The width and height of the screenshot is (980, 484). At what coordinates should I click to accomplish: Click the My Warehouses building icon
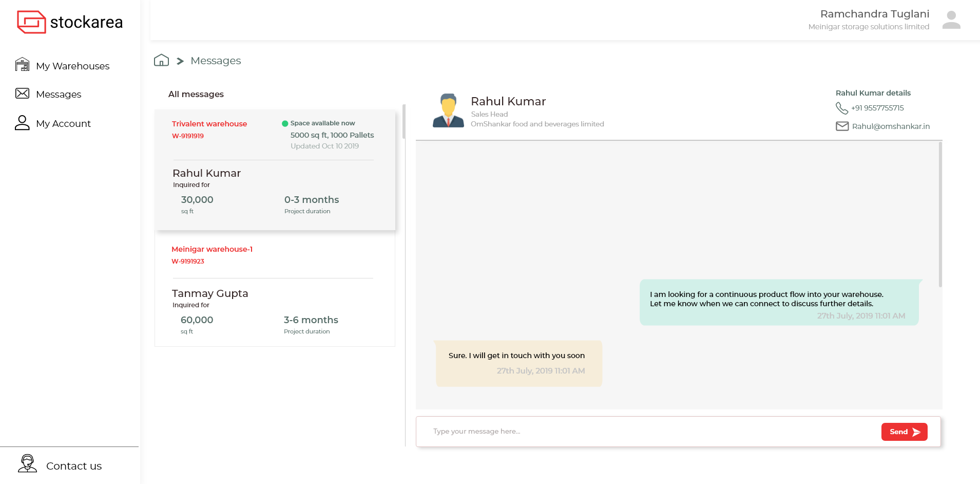pyautogui.click(x=22, y=64)
